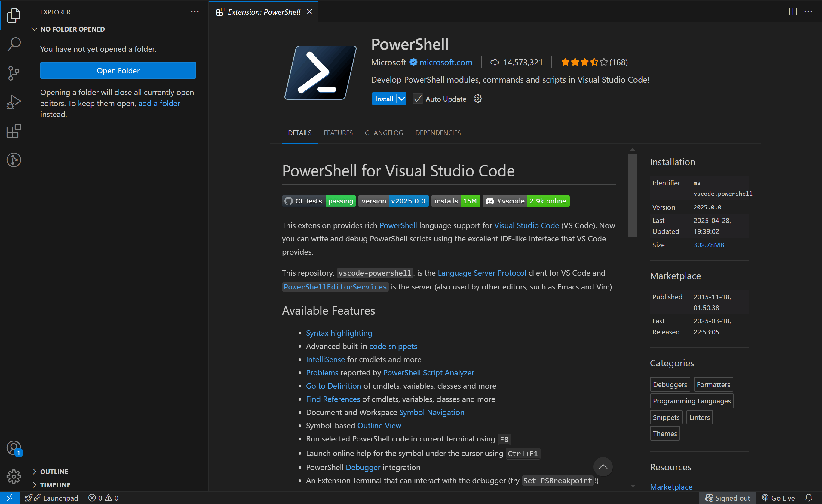Screen dimensions: 822x504
Task: Open notifications bell in status bar
Action: coord(808,498)
